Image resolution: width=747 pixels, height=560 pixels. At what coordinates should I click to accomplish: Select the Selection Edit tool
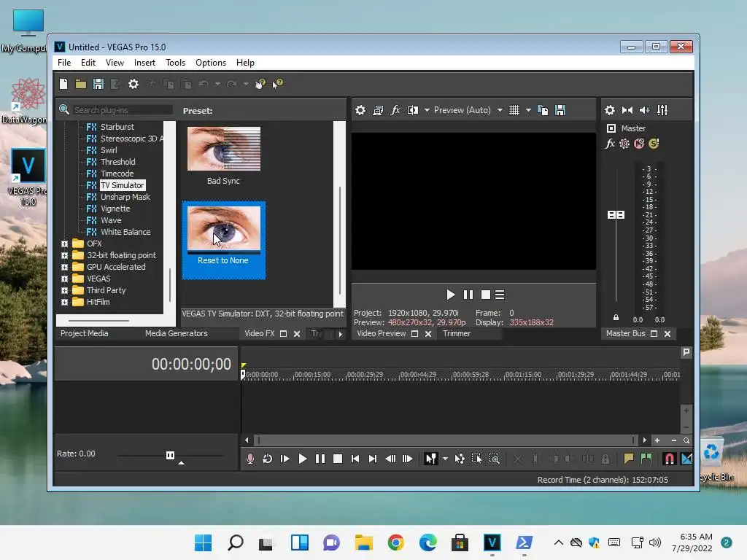[x=477, y=459]
